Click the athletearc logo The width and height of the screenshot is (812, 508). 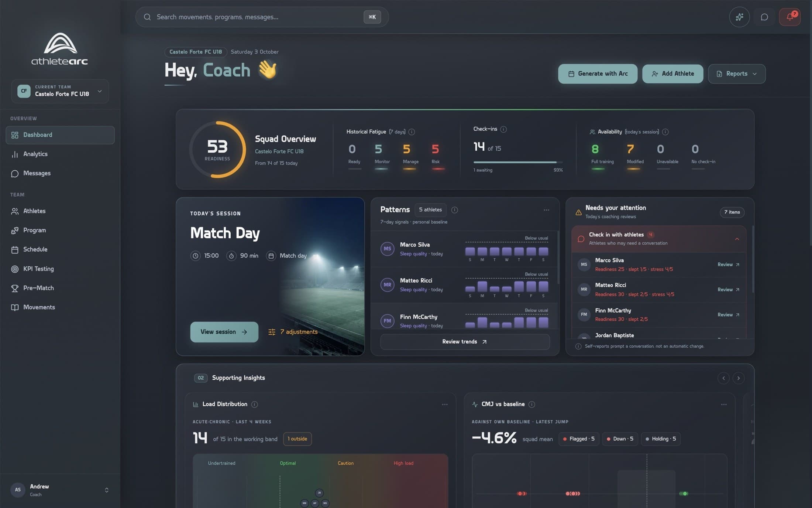coord(60,49)
